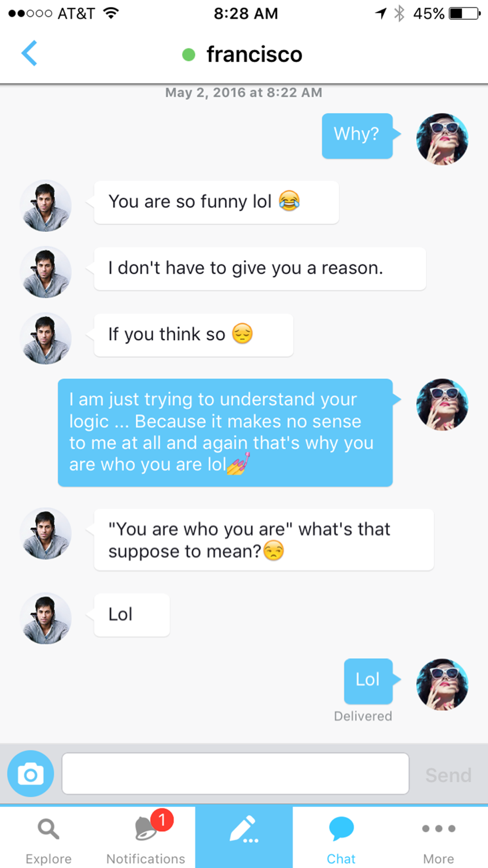Viewport: 488px width, 868px height.
Task: Open the camera photo attachment button
Action: pos(31,774)
